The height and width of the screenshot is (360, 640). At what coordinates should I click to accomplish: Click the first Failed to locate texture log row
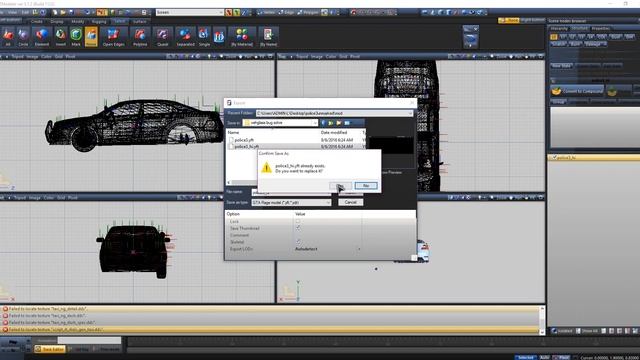point(270,309)
